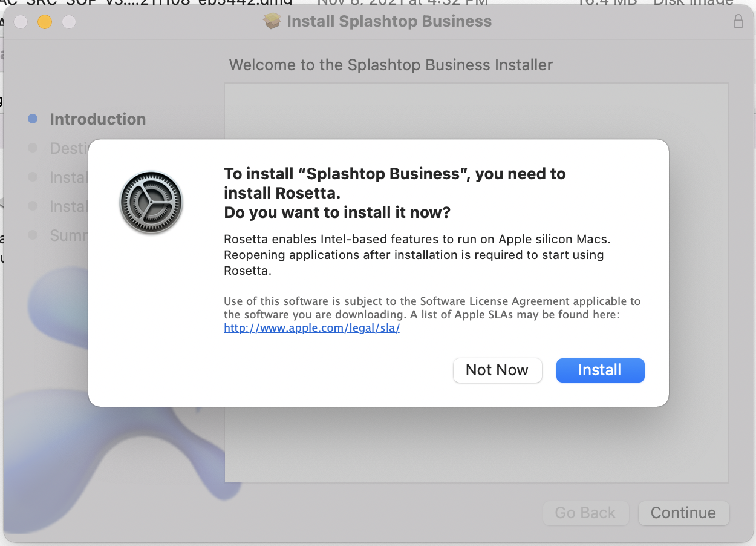Dismiss the dialog with Not Now
Viewport: 756px width, 546px height.
[497, 370]
